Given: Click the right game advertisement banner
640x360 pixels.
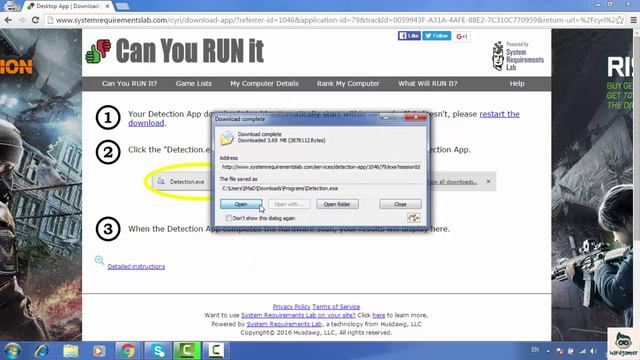Looking at the screenshot, I should [x=592, y=184].
